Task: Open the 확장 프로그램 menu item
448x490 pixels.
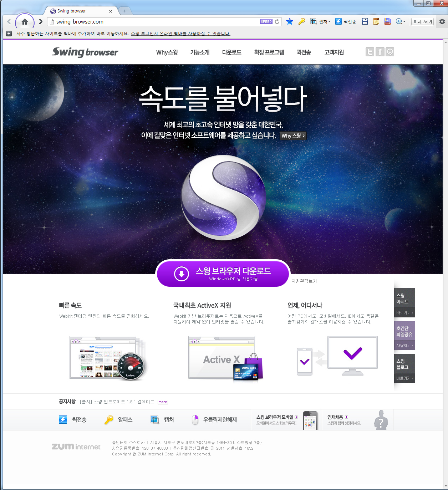Action: pyautogui.click(x=269, y=52)
